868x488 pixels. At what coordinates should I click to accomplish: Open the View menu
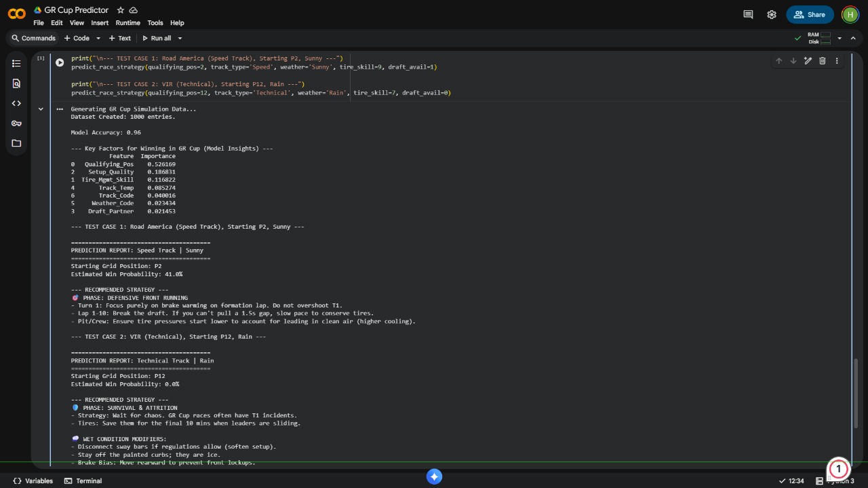[x=77, y=22]
